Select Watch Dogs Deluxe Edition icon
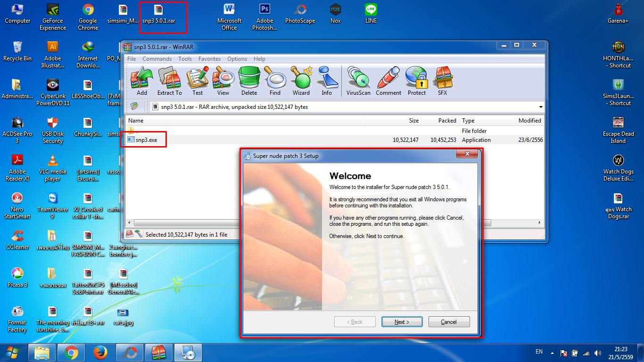This screenshot has height=362, width=644. tap(618, 168)
